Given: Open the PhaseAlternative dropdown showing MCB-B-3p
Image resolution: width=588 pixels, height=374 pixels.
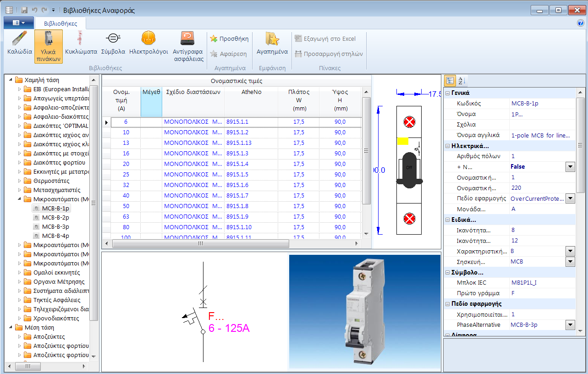Looking at the screenshot, I should tap(570, 324).
